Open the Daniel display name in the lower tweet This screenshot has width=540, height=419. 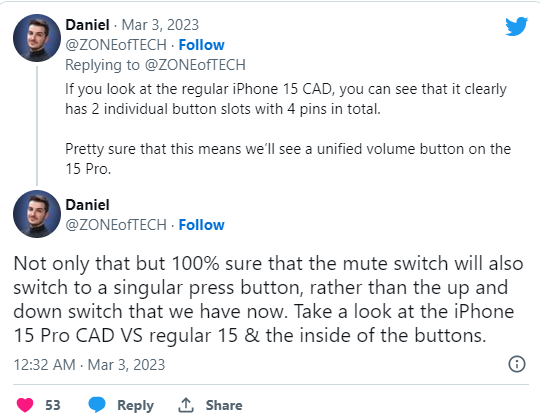point(87,205)
